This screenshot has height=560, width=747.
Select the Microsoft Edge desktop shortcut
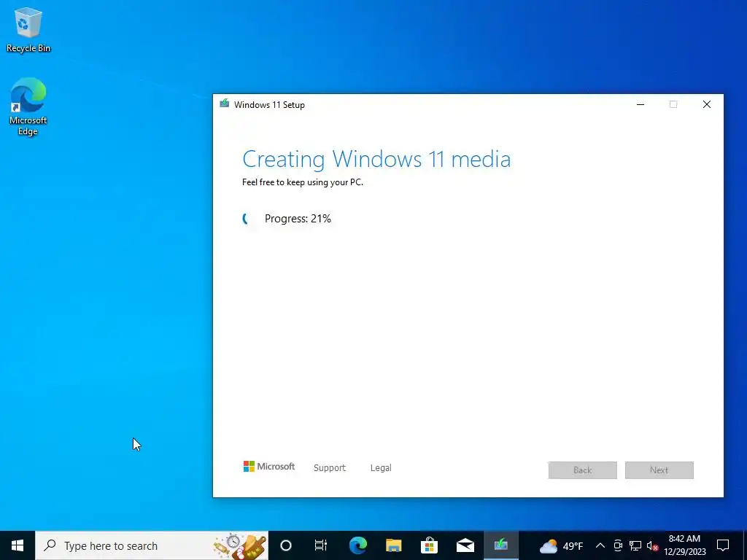(28, 106)
